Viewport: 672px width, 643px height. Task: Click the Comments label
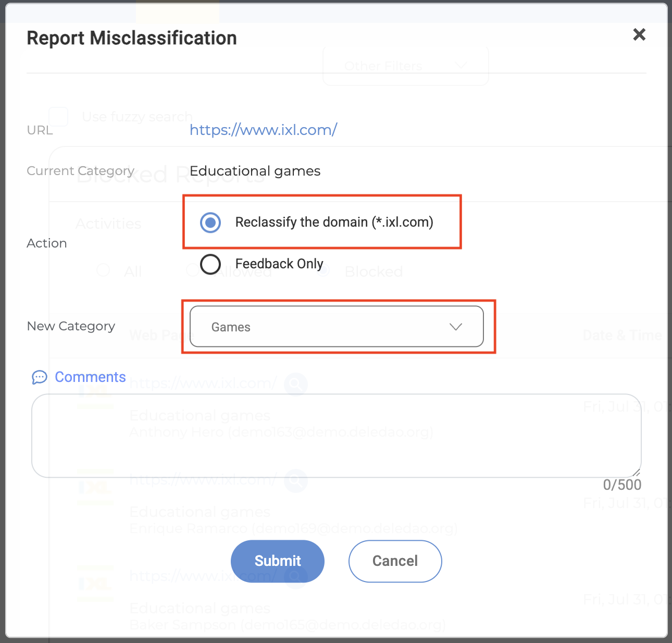91,377
